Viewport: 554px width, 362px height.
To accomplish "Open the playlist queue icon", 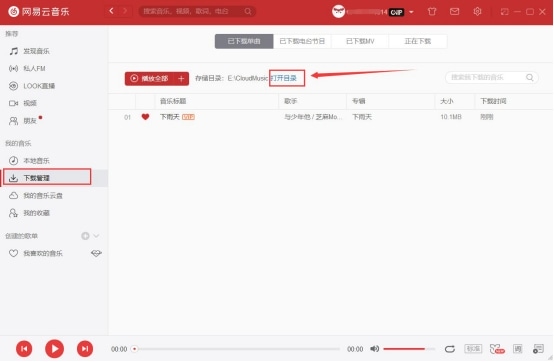I will (x=538, y=349).
